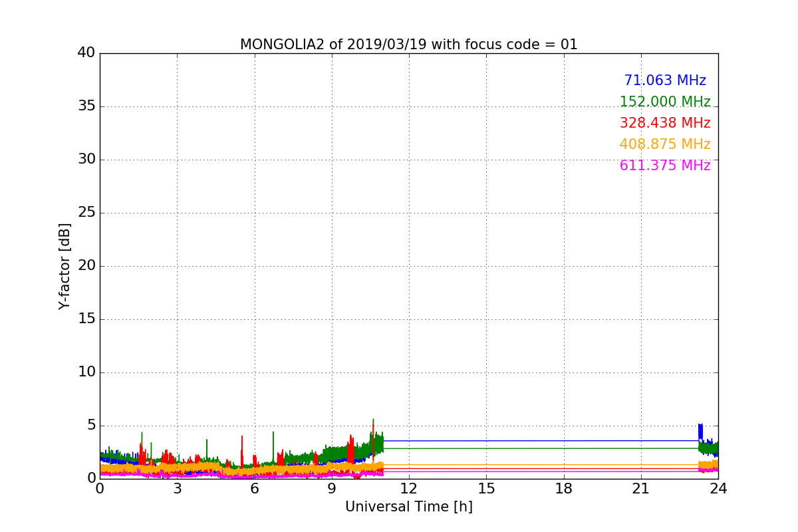This screenshot has width=798, height=532.
Task: Click y-axis tick value 25
Action: click(x=86, y=213)
